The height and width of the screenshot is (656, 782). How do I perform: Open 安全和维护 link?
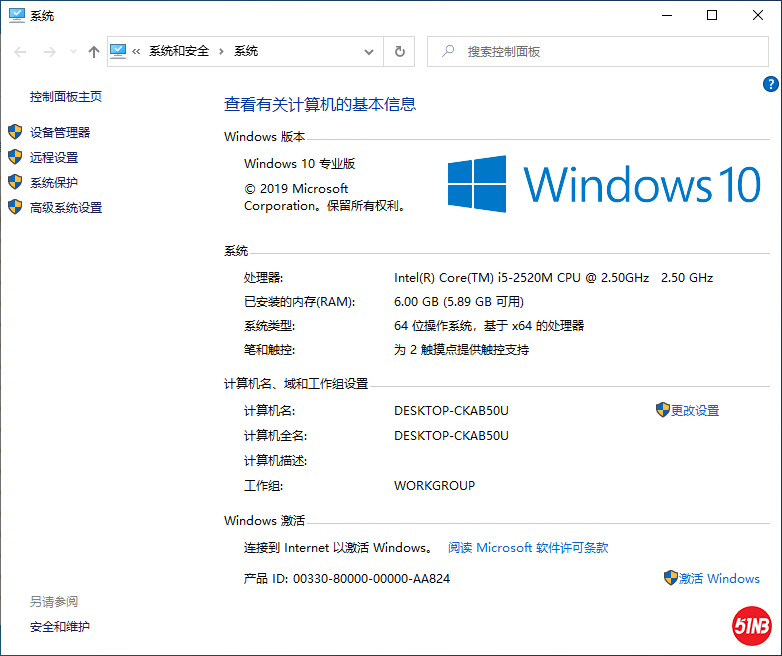(x=60, y=627)
